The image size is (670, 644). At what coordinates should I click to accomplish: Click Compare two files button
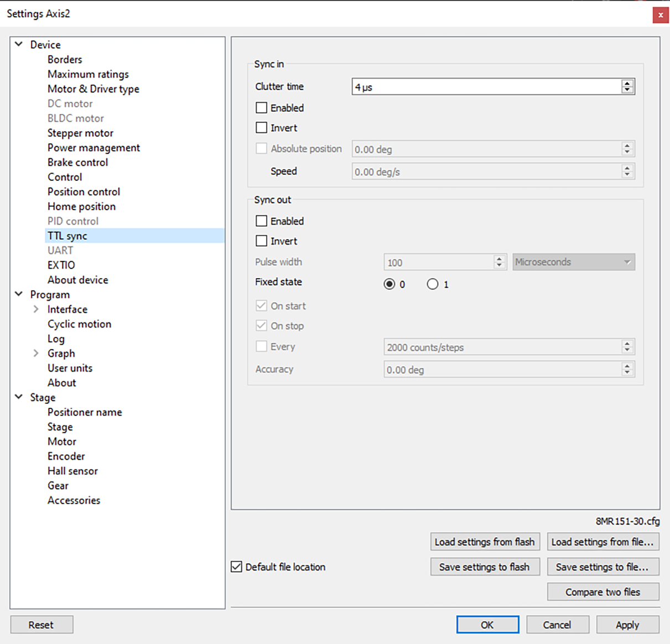pyautogui.click(x=603, y=592)
